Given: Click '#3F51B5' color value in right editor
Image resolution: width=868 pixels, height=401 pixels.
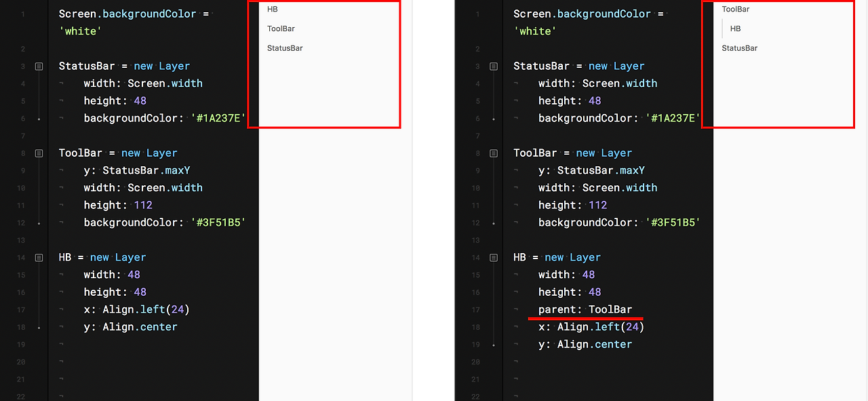Looking at the screenshot, I should pos(673,223).
